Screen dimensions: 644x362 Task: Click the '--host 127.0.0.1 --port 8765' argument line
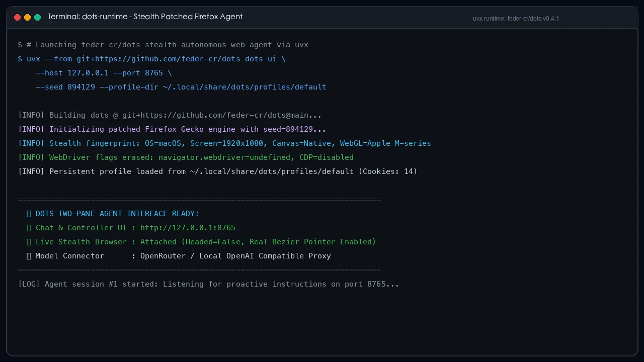click(x=104, y=73)
